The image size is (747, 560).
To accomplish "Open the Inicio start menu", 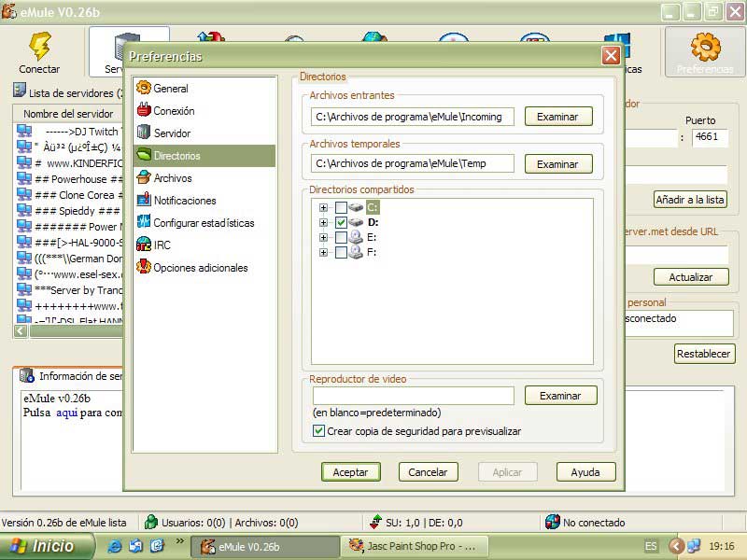I will [x=47, y=546].
